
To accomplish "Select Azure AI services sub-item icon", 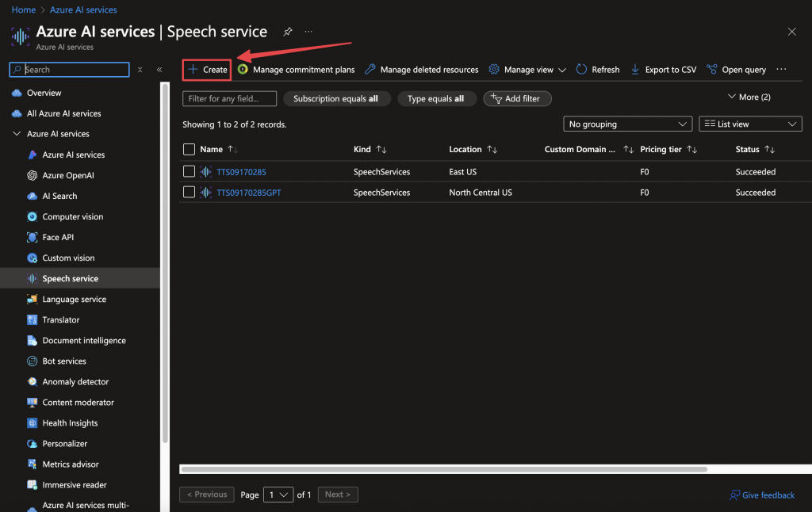I will pyautogui.click(x=32, y=155).
